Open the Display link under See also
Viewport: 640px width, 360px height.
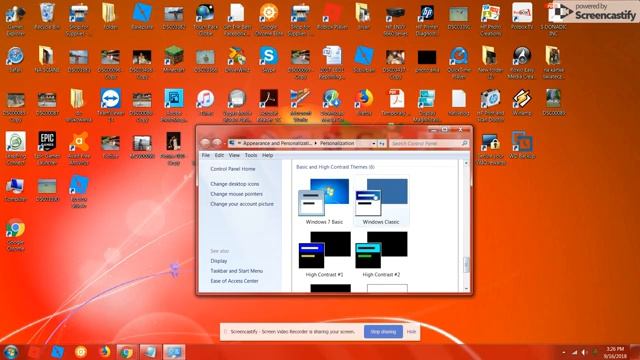[x=219, y=261]
